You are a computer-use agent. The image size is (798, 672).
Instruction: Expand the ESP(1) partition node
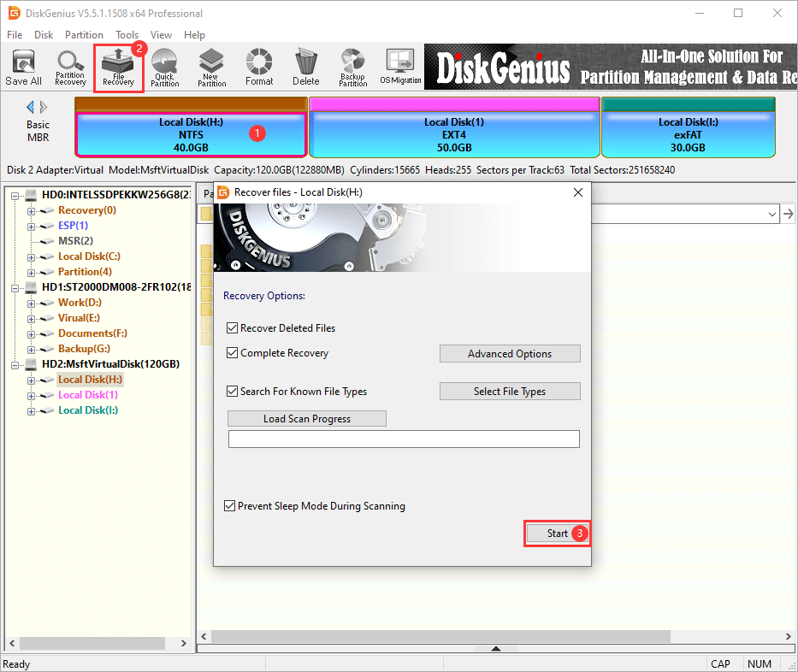point(31,227)
